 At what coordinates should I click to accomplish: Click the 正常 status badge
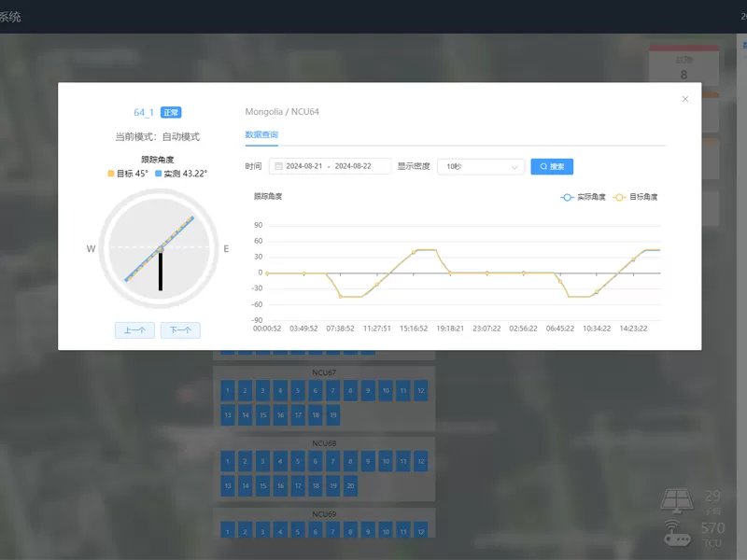pyautogui.click(x=171, y=112)
